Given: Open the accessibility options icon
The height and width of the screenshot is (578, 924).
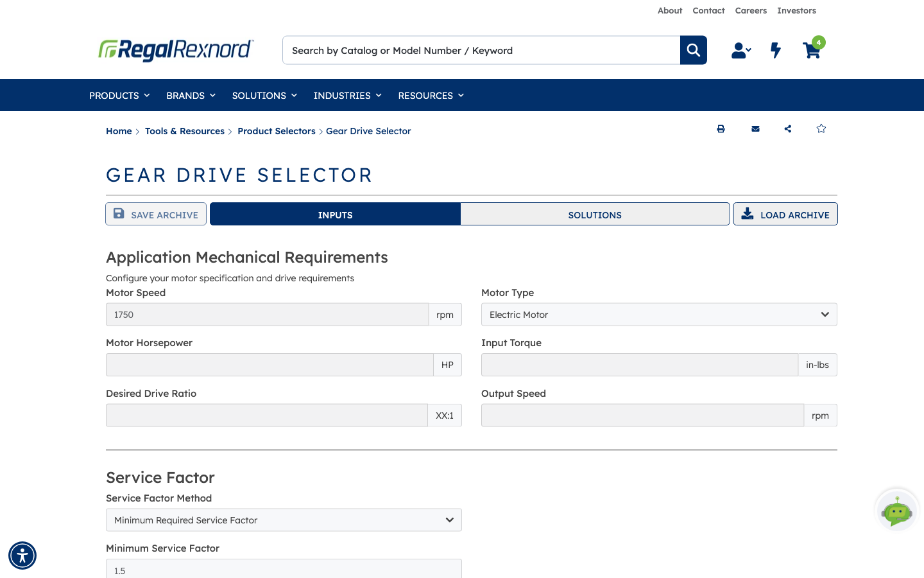Looking at the screenshot, I should coord(22,556).
